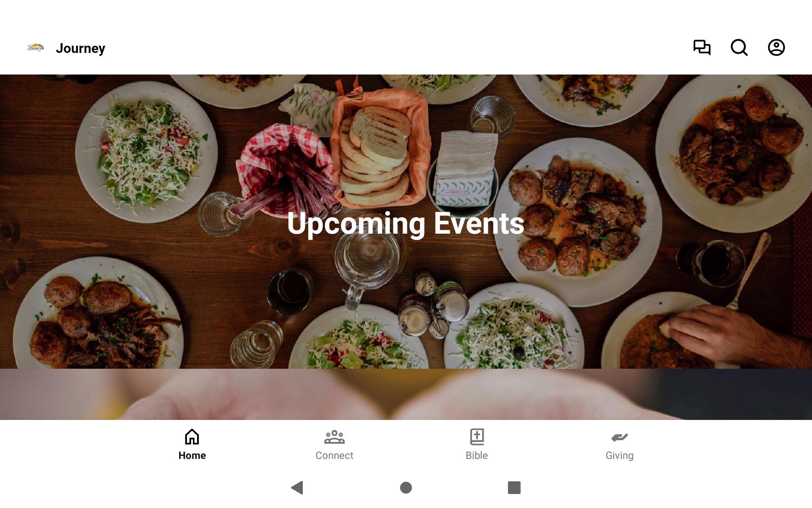812x508 pixels.
Task: Select the Home tab label
Action: tap(192, 456)
